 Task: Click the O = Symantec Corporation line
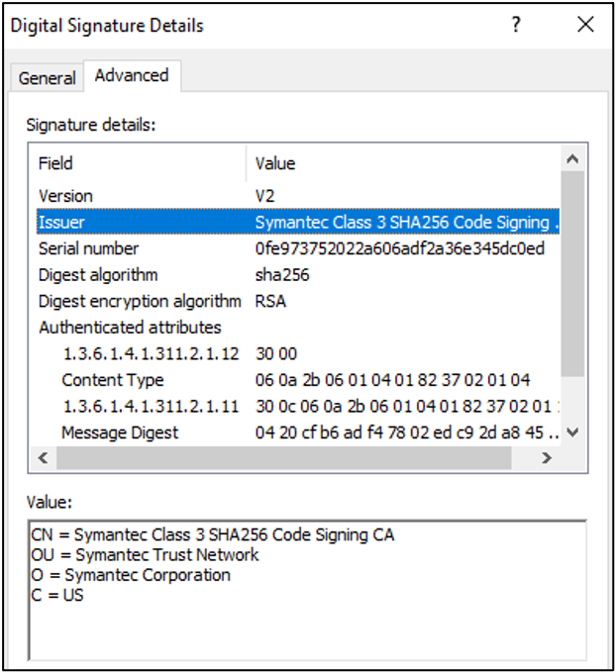tap(131, 575)
